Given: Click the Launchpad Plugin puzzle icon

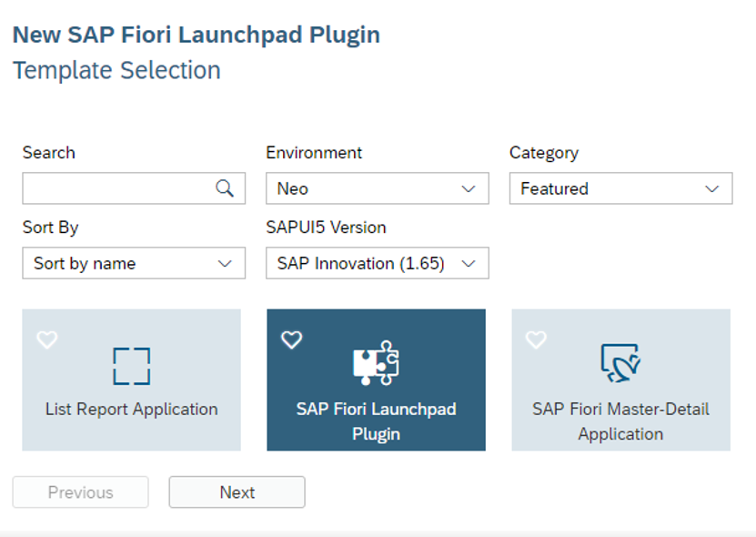Looking at the screenshot, I should 376,363.
